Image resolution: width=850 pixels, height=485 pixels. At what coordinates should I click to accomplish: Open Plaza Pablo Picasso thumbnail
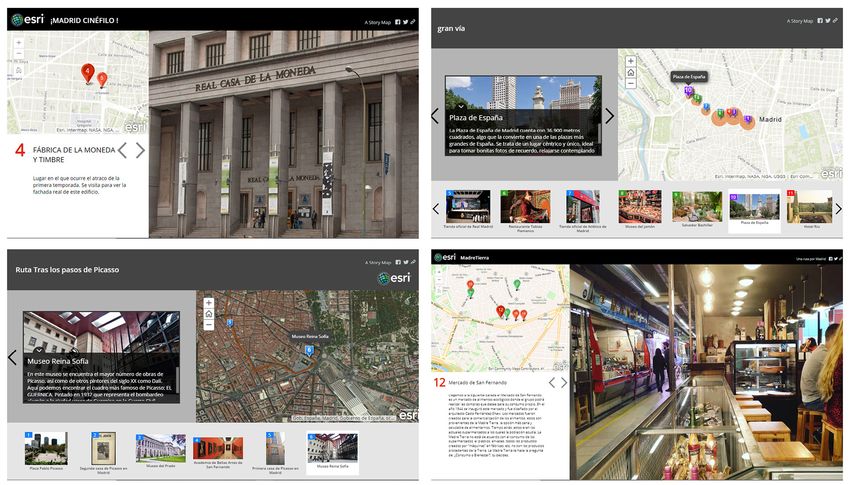(46, 451)
